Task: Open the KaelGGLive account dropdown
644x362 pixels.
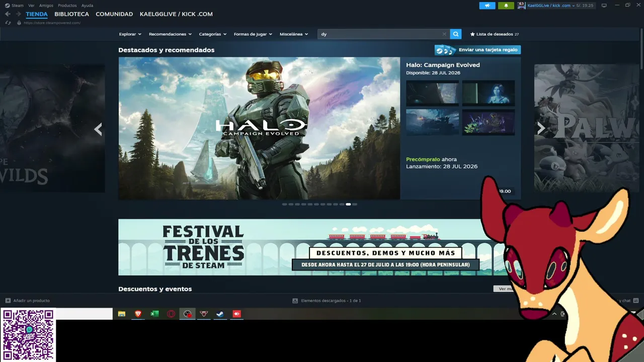Action: pos(551,6)
